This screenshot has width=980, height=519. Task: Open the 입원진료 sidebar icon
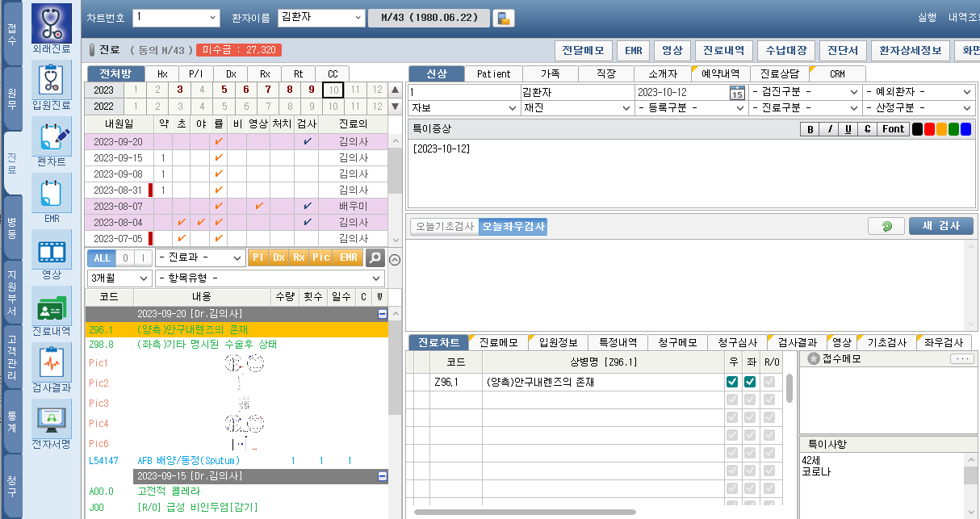coord(52,81)
